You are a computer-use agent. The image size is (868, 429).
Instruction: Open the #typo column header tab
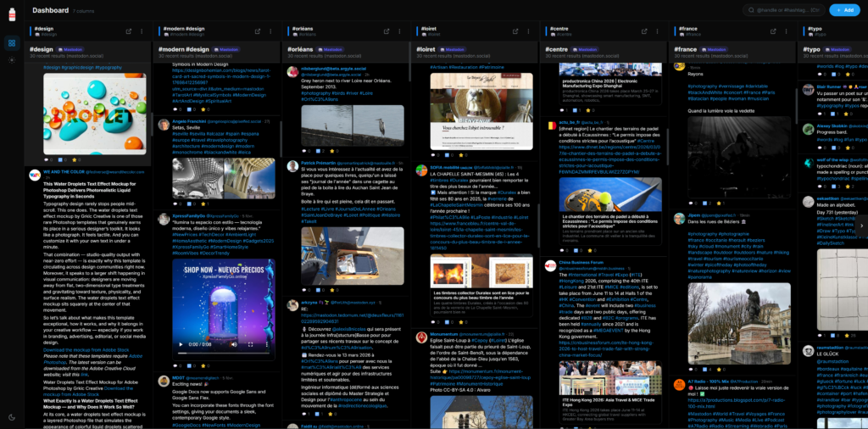[x=815, y=29]
